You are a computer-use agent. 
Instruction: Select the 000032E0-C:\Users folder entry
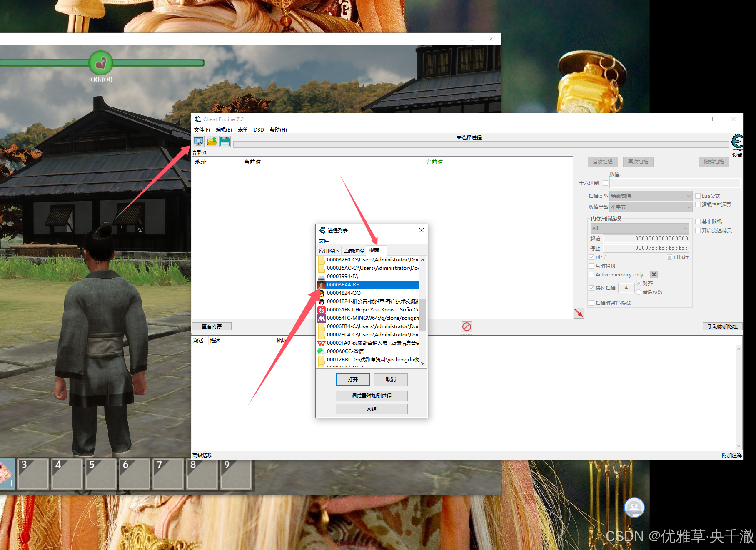tap(368, 260)
